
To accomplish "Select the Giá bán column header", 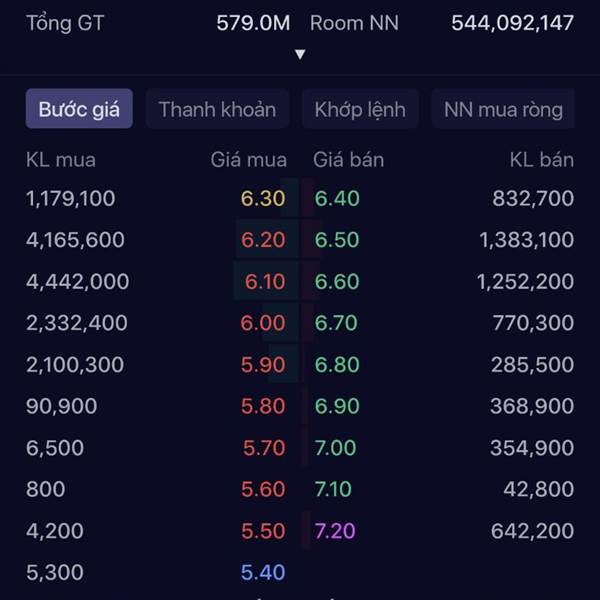I will click(x=349, y=160).
